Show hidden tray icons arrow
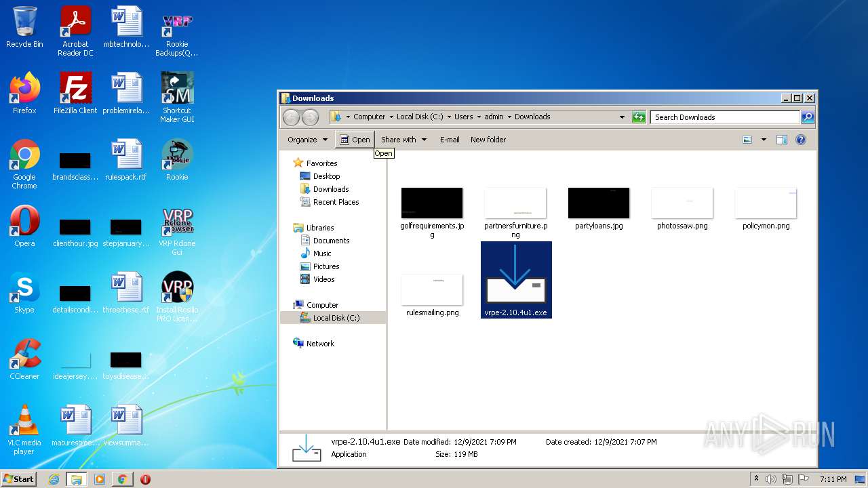Viewport: 868px width, 488px height. [756, 479]
